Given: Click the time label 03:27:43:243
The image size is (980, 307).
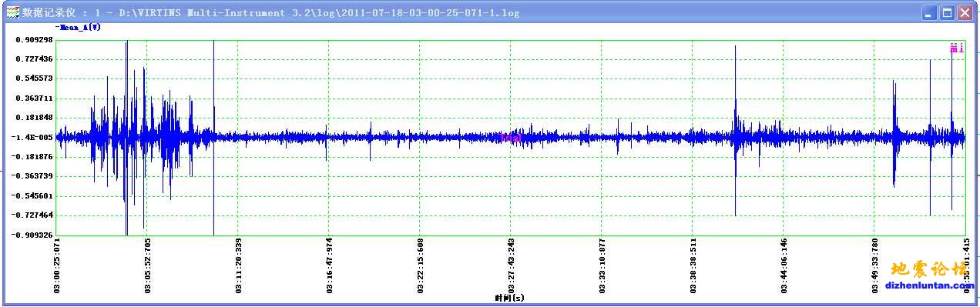Looking at the screenshot, I should (x=512, y=266).
